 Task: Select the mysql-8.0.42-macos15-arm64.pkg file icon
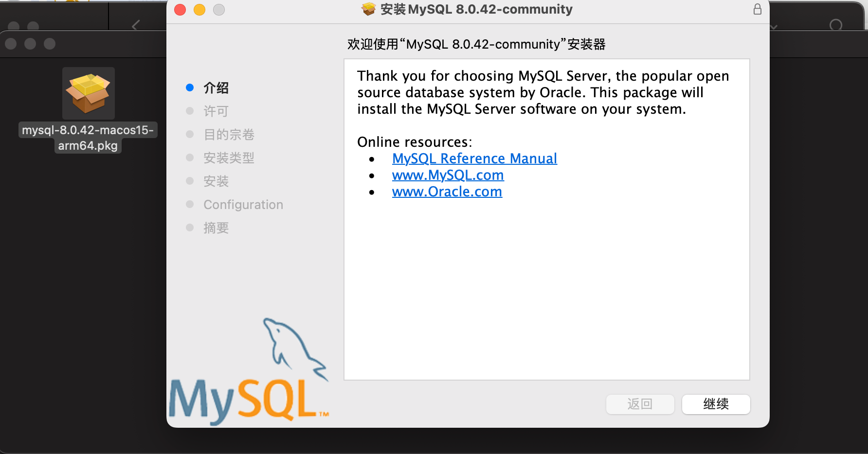(x=89, y=93)
